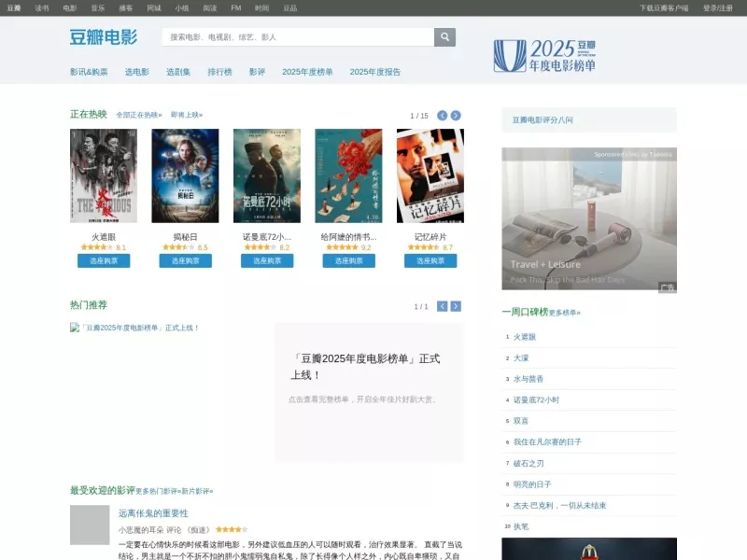Go to next page of 正在热映 carousel
This screenshot has width=747, height=560.
tap(456, 115)
